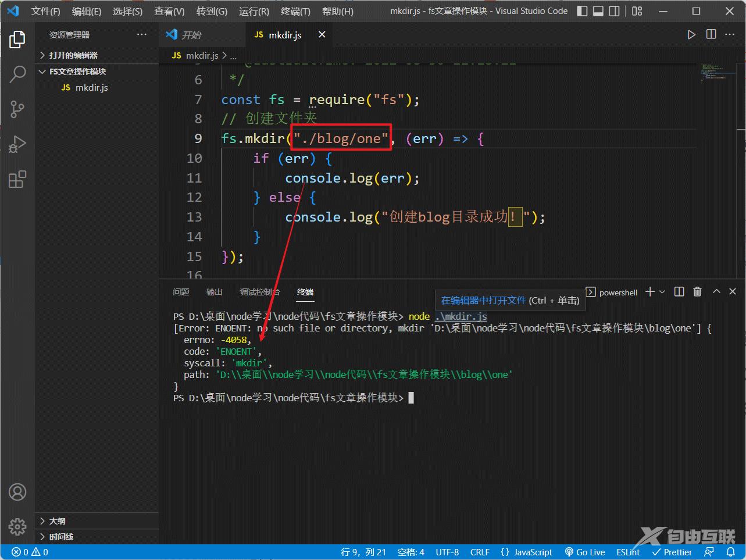This screenshot has height=560, width=746.
Task: Close the terminal panel
Action: point(733,292)
